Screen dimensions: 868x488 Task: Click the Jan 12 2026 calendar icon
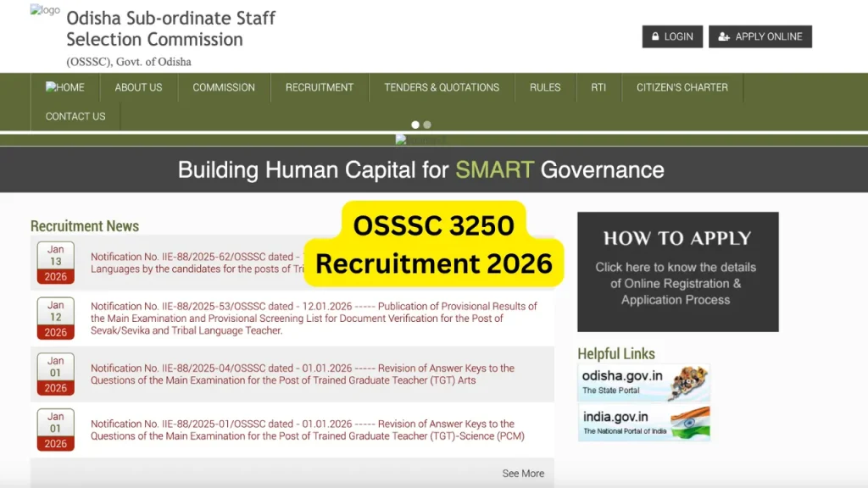[x=56, y=319]
